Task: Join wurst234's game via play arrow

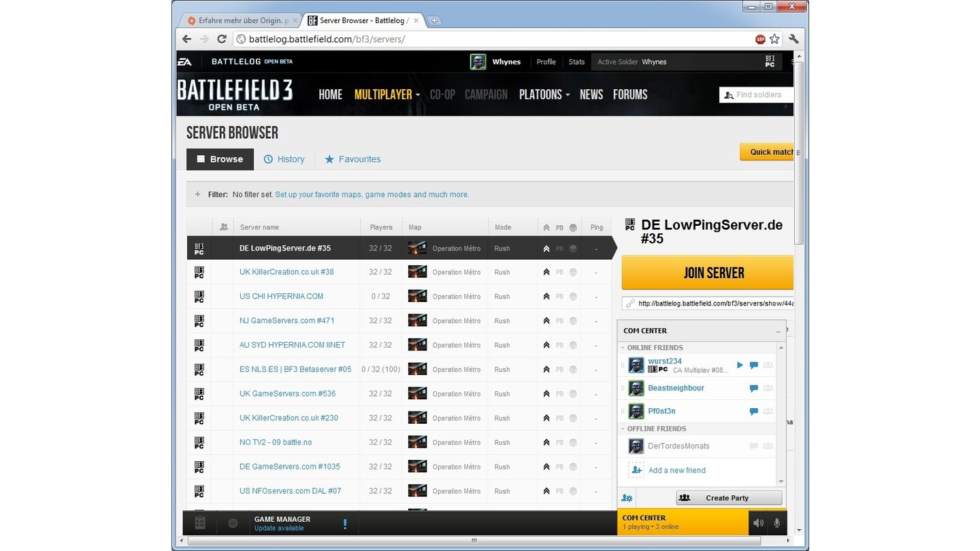Action: (x=740, y=365)
